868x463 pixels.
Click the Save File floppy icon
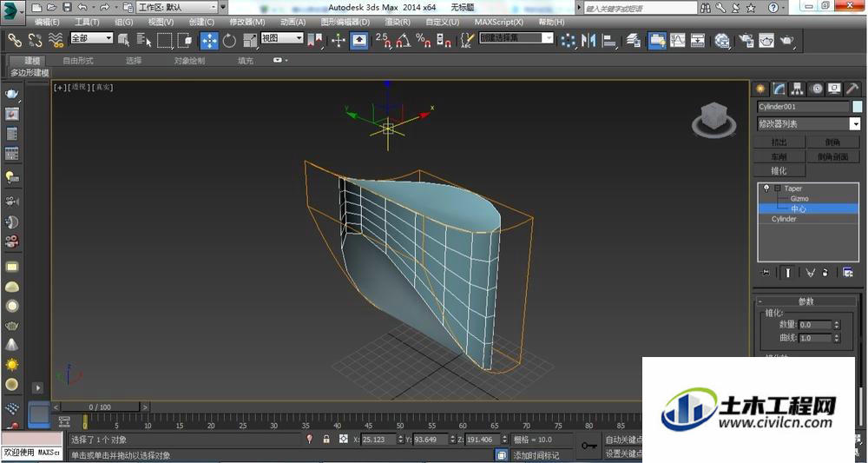click(67, 7)
